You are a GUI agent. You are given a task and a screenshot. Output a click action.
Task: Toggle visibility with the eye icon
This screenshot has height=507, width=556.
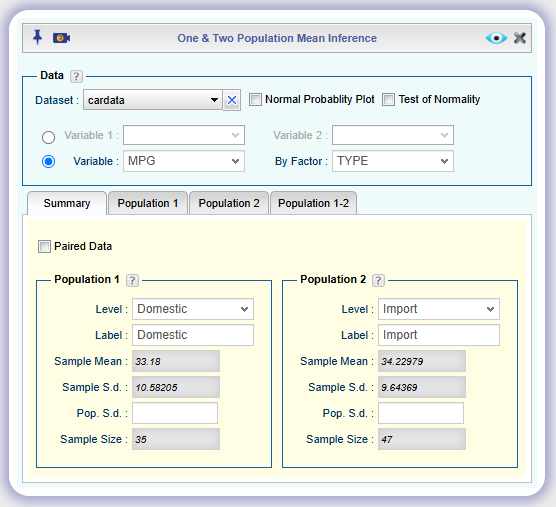pyautogui.click(x=496, y=38)
